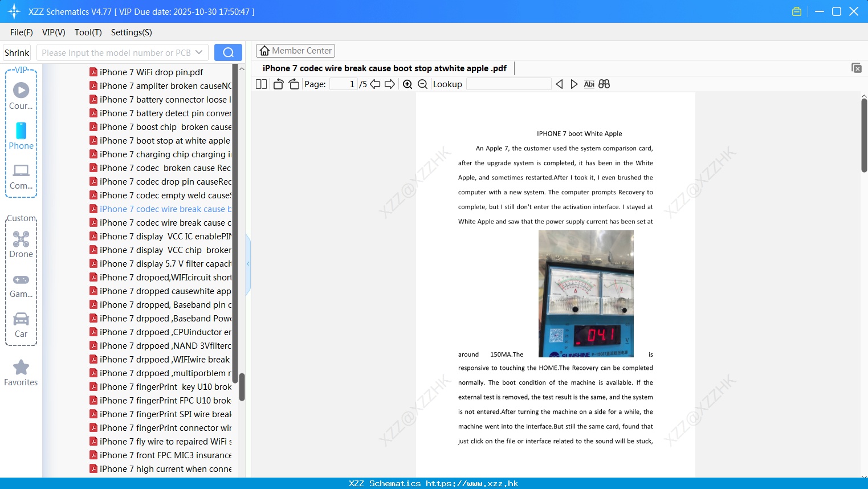Click the page number field
This screenshot has width=868, height=489.
point(344,84)
